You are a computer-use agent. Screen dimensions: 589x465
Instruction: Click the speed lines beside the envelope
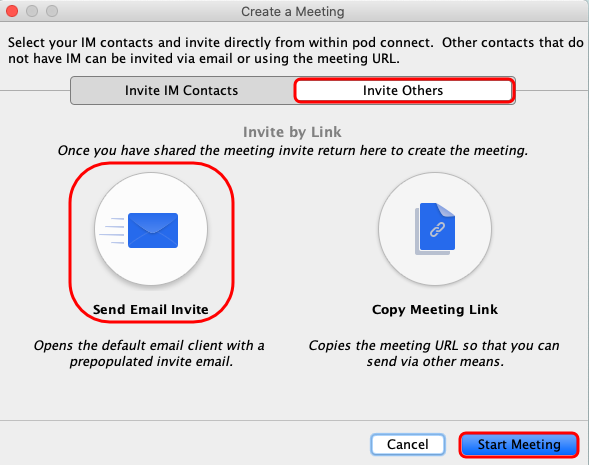112,231
